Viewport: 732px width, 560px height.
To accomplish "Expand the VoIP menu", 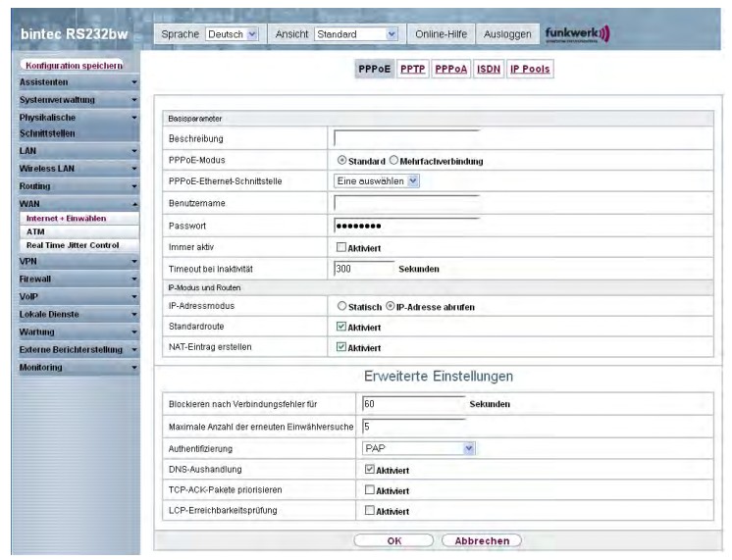I will coord(78,297).
